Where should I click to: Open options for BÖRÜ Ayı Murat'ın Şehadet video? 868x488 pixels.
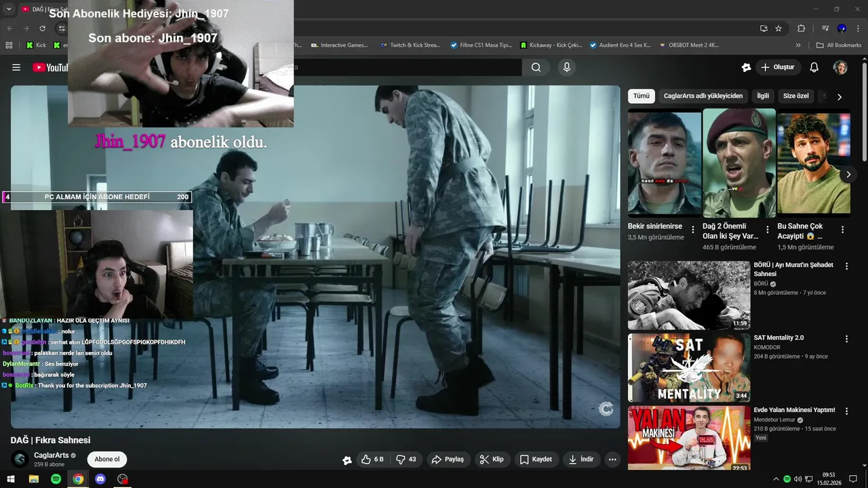846,266
